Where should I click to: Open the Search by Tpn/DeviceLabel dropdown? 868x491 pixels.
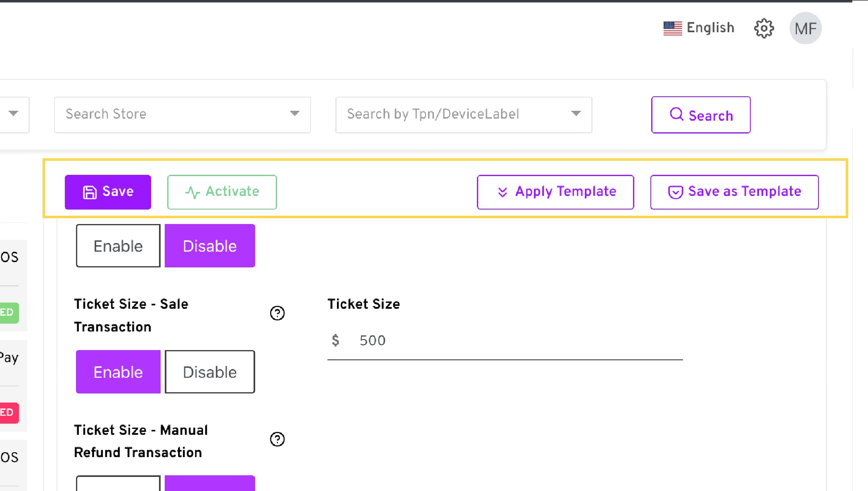(576, 114)
